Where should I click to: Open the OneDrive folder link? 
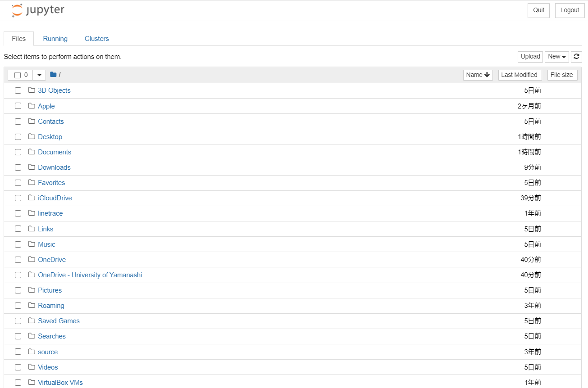pyautogui.click(x=52, y=260)
